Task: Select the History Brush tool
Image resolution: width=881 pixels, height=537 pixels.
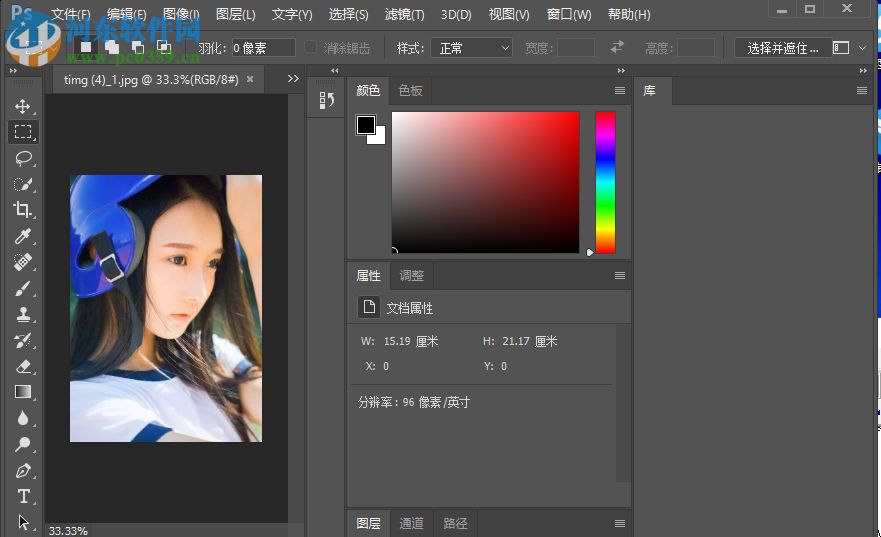Action: tap(22, 340)
